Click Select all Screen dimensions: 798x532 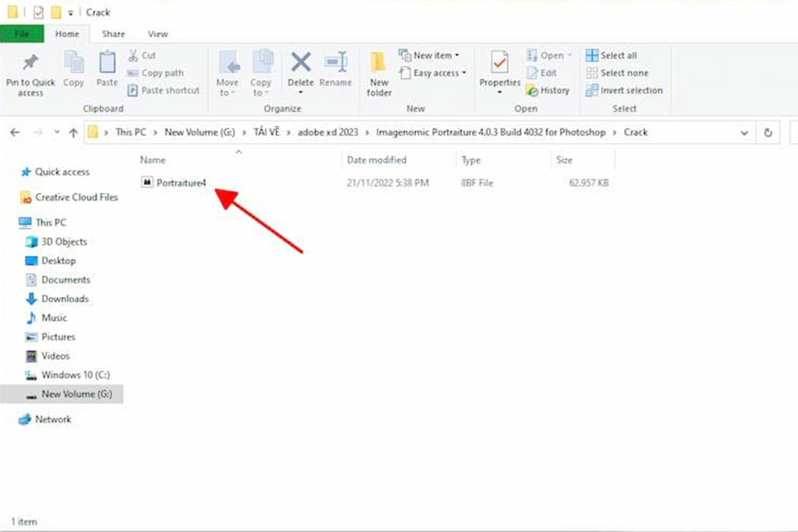(x=611, y=55)
